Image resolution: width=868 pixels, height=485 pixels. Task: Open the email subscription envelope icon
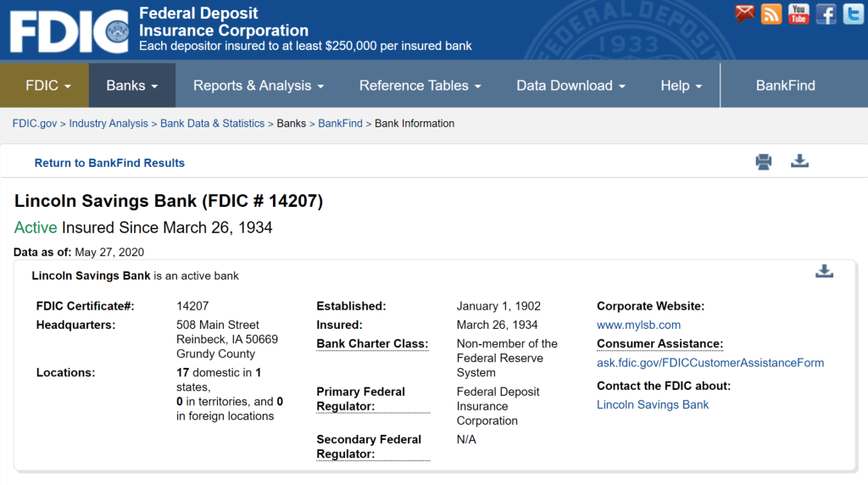[744, 14]
